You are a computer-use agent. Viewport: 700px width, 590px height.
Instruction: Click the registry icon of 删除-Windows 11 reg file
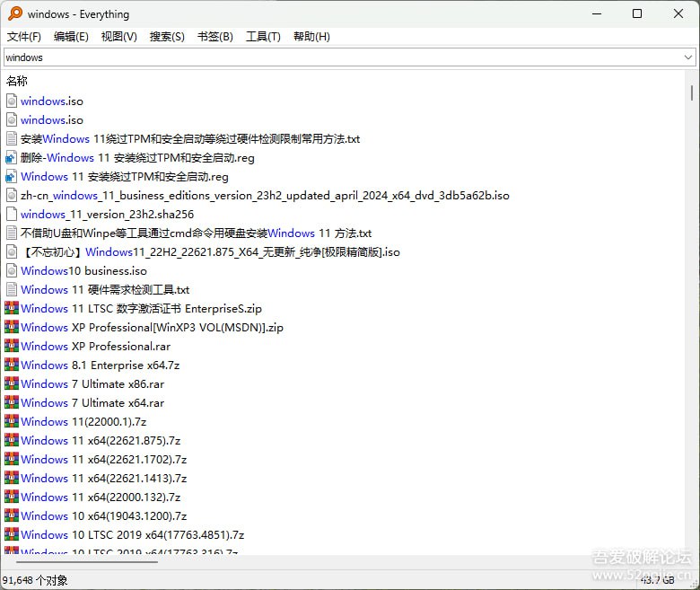[12, 158]
